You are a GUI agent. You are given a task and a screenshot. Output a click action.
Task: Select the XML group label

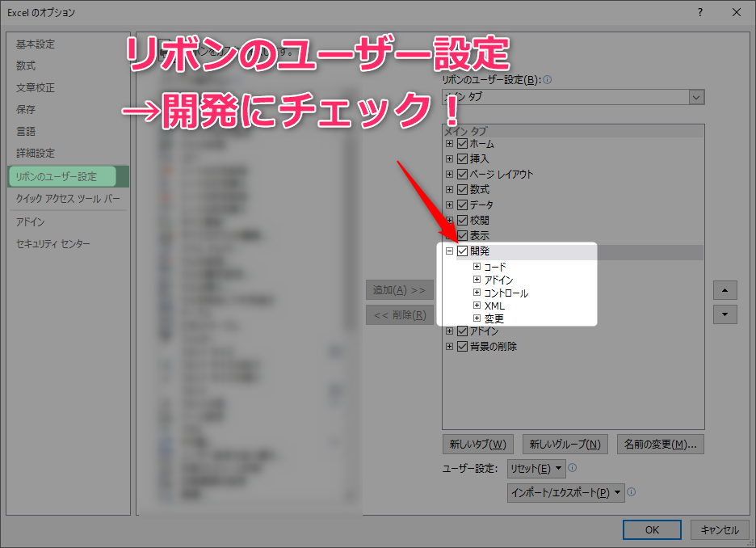(x=494, y=306)
